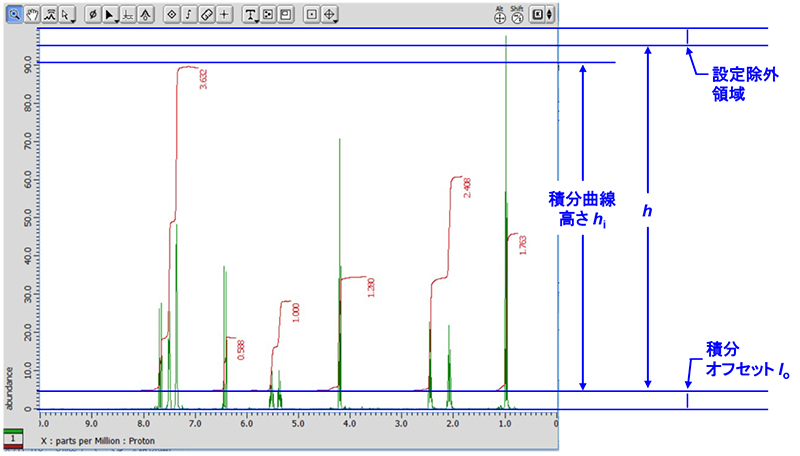The image size is (800, 456).
Task: Click the 3.632 integral value label
Action: coord(204,80)
